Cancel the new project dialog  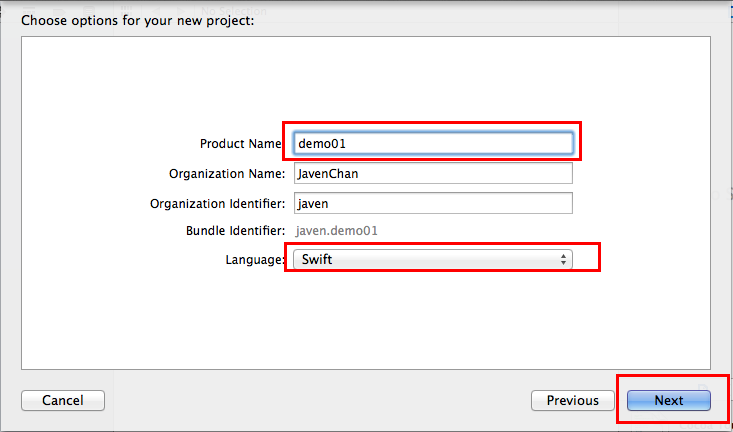coord(63,401)
